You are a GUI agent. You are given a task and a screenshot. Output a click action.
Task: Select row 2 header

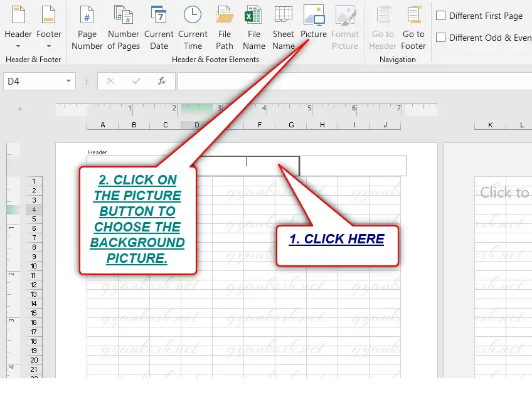click(34, 191)
